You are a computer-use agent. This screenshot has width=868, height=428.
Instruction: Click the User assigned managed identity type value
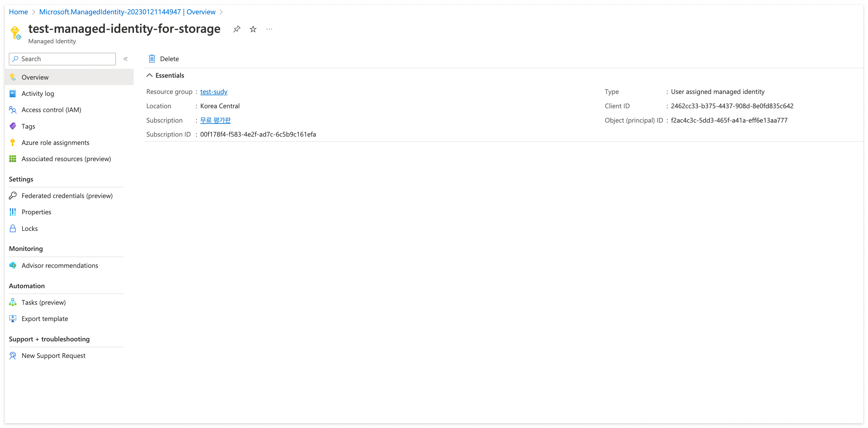click(717, 91)
